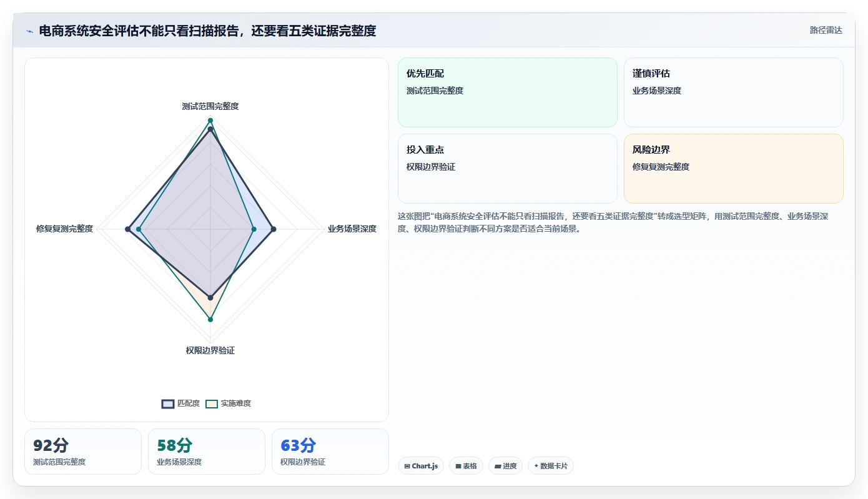Select the 92分 score card
The height and width of the screenshot is (499, 868).
[83, 452]
